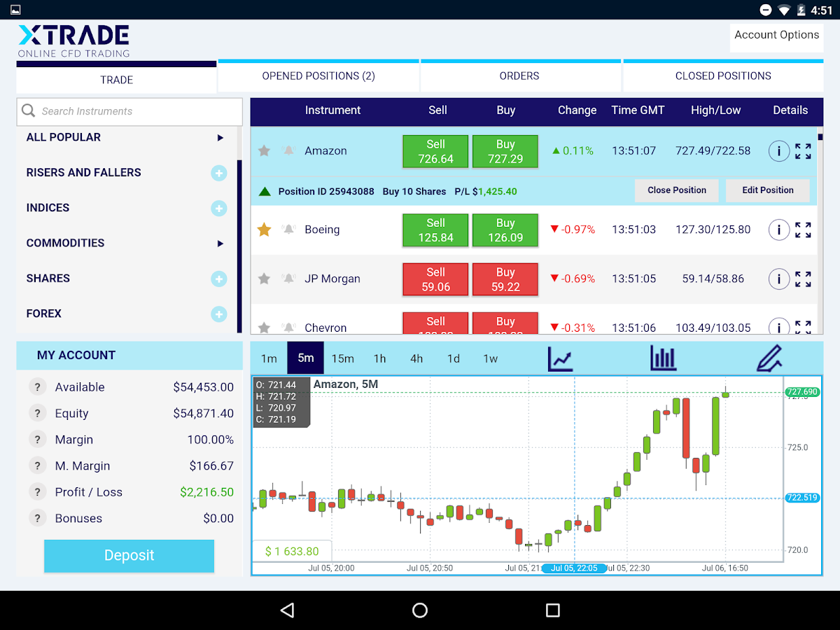Screen dimensions: 840x630
Task: Show help for Margin
Action: tap(37, 440)
